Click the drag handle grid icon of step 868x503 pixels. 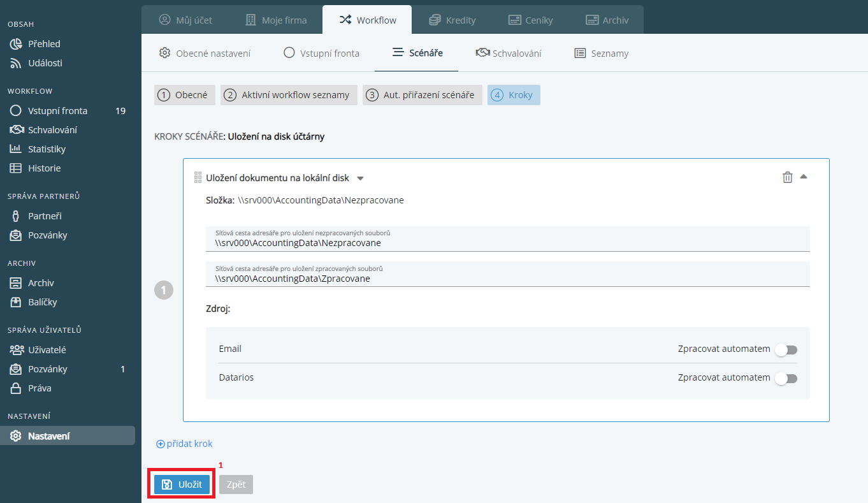click(198, 178)
